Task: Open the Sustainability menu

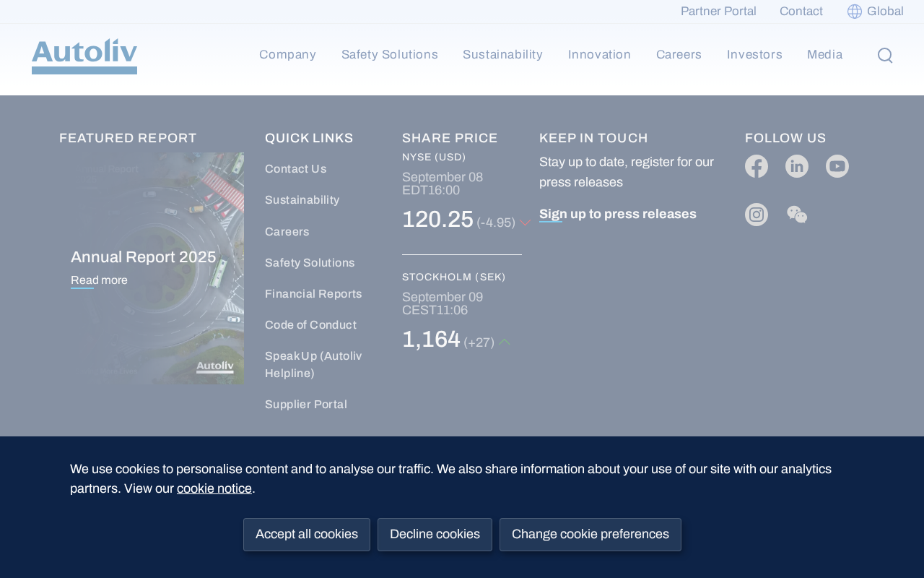Action: tap(502, 55)
